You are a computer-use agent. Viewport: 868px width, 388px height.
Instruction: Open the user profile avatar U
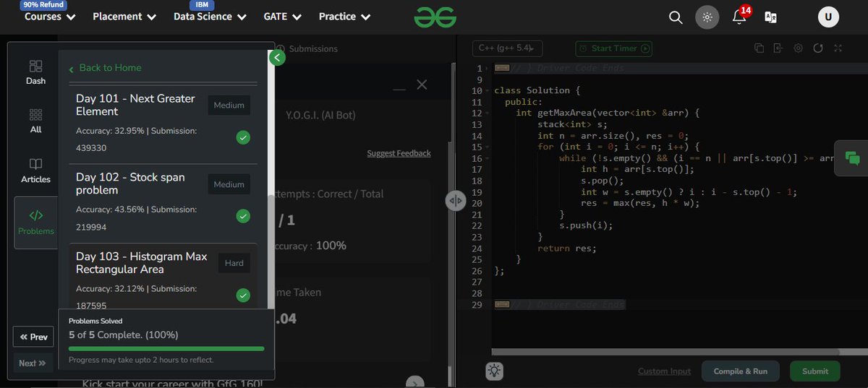point(828,17)
